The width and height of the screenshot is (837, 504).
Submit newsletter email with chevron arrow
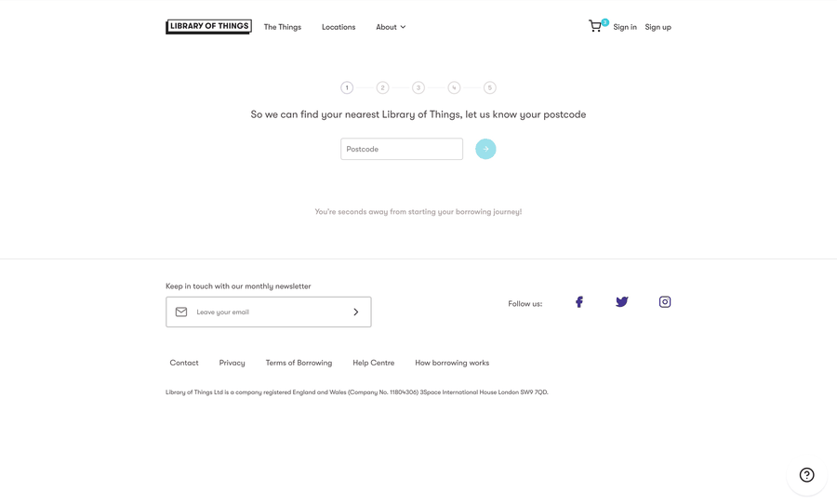355,312
